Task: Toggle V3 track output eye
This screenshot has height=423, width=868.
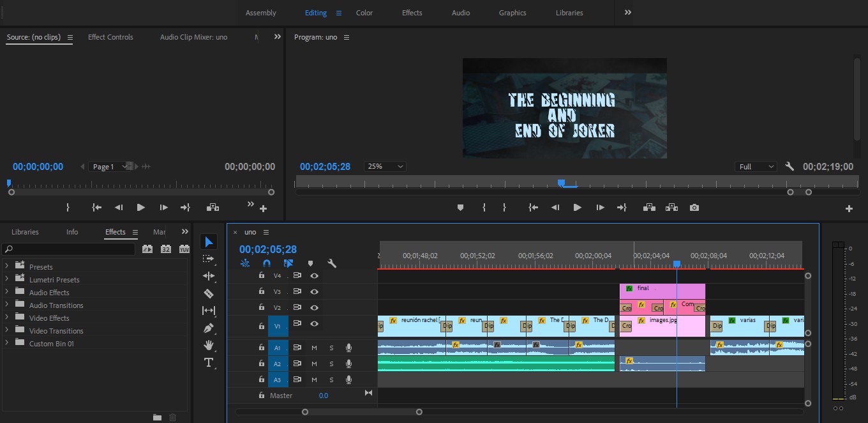Action: click(314, 291)
